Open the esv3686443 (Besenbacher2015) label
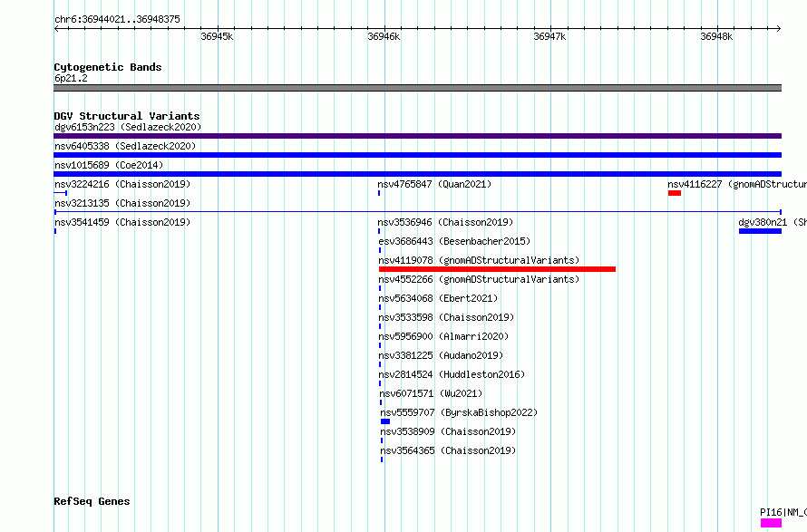Screen dimensions: 807x532 [x=454, y=241]
